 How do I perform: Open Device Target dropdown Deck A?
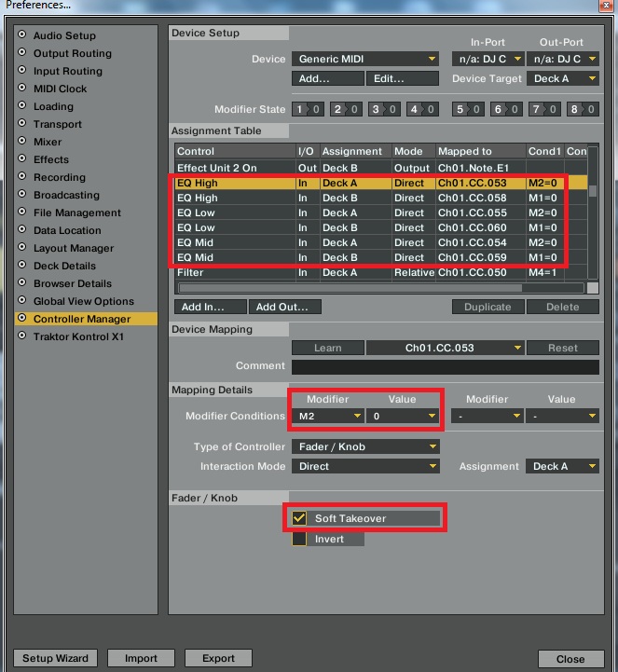coord(563,79)
